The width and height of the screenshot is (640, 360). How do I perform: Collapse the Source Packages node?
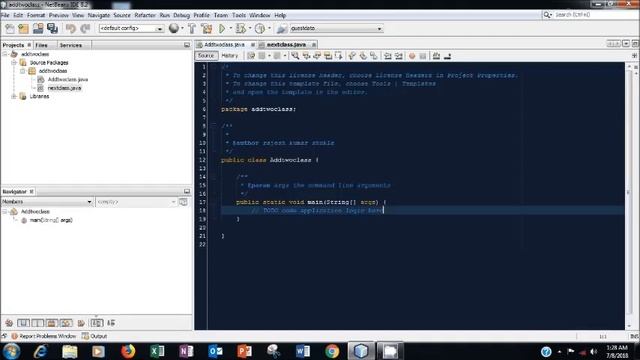[x=14, y=62]
